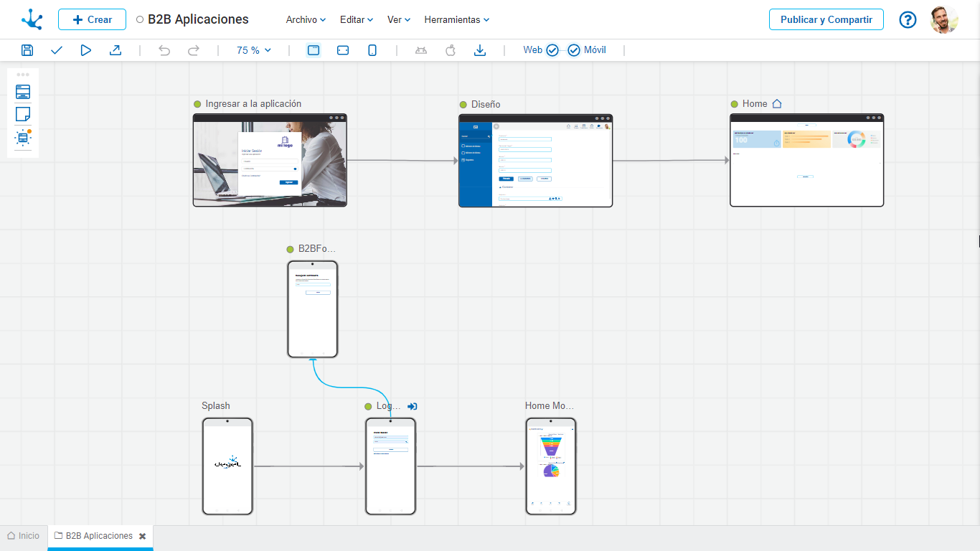Click the Publicar y Compartir button
The image size is (980, 551).
pyautogui.click(x=826, y=20)
